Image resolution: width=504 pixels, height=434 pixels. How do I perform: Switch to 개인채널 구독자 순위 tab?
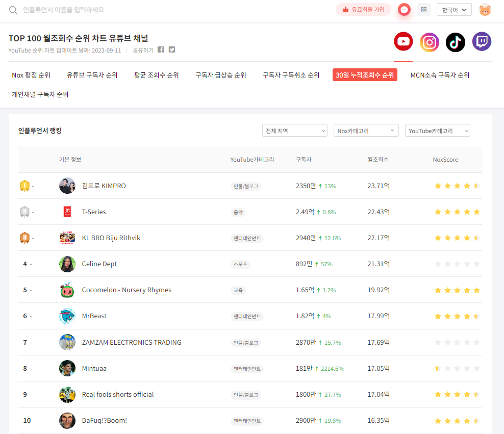(x=40, y=94)
